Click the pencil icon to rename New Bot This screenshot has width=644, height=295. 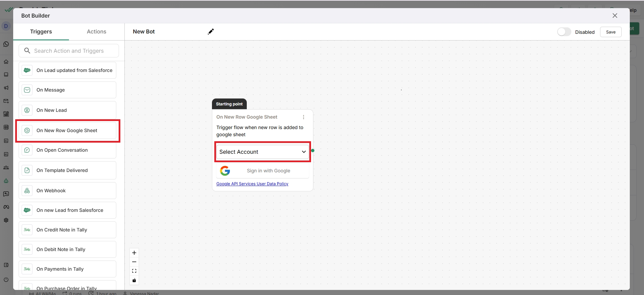(211, 31)
